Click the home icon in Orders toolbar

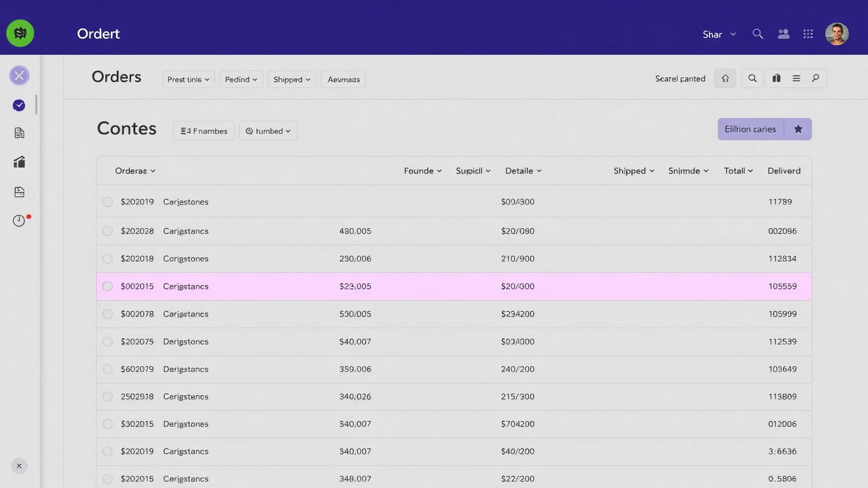[x=725, y=79]
